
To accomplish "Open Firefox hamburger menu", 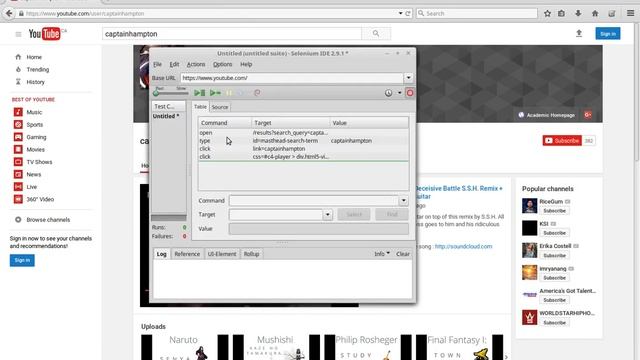I will click(x=630, y=13).
